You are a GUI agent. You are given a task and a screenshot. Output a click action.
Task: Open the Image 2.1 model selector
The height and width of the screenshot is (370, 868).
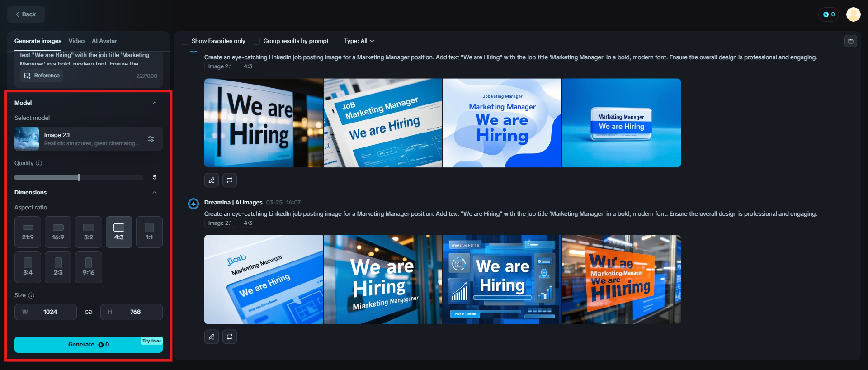[x=89, y=139]
